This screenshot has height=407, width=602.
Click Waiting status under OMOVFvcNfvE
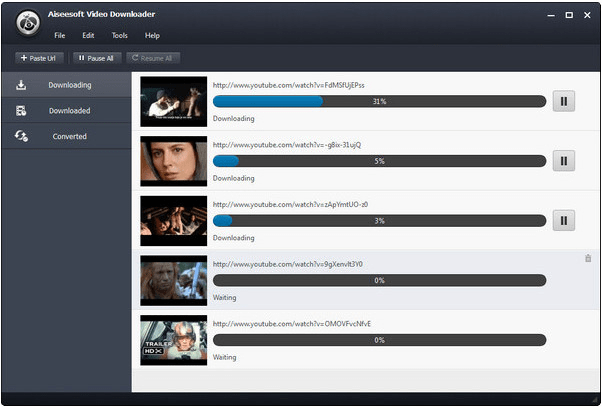[225, 357]
